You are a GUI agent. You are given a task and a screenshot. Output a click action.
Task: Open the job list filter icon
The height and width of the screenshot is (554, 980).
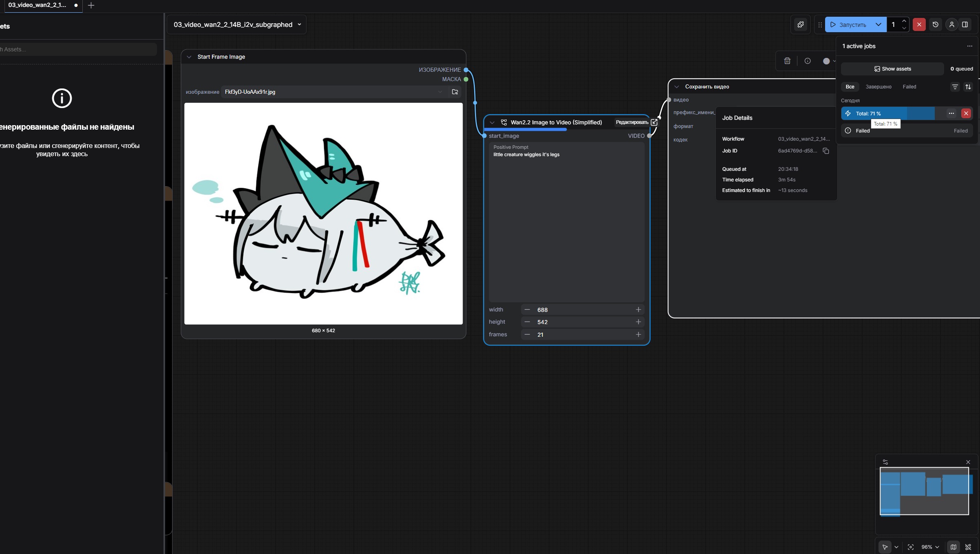[x=955, y=87]
